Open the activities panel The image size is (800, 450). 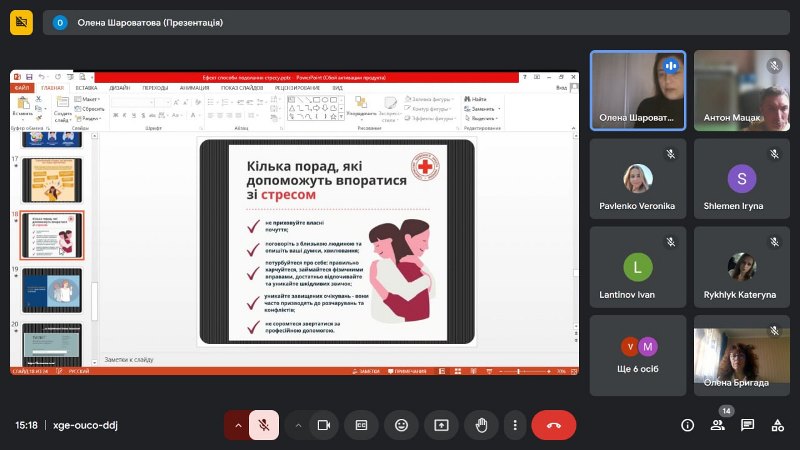tap(777, 425)
